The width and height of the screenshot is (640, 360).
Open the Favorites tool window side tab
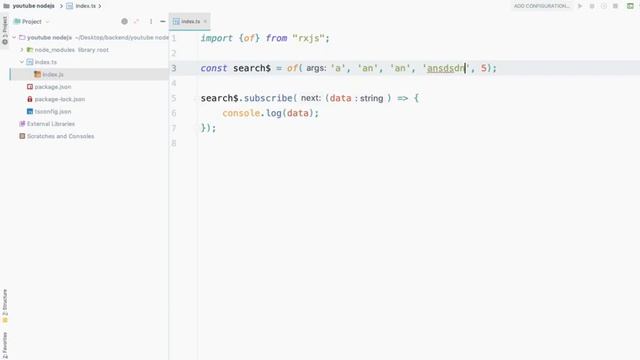pyautogui.click(x=5, y=345)
